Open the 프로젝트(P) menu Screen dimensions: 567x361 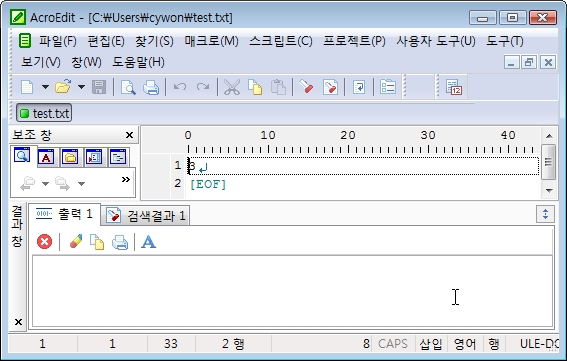click(354, 41)
